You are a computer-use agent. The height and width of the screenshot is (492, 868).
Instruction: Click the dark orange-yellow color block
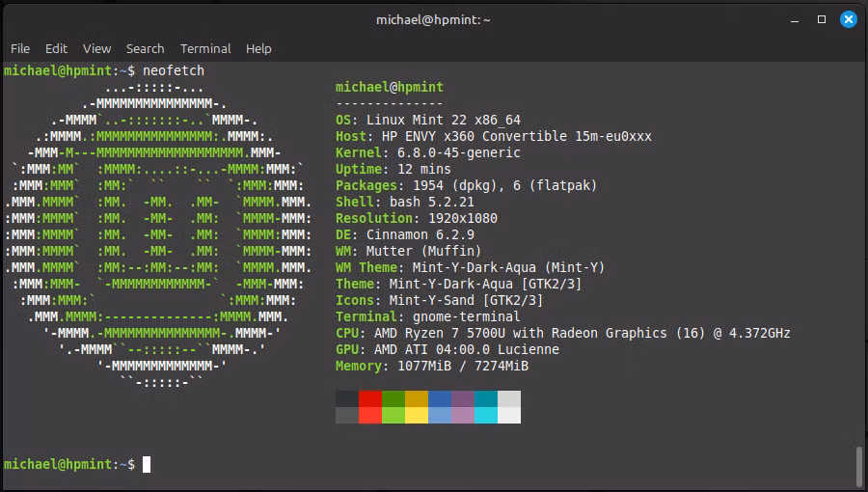(x=417, y=399)
